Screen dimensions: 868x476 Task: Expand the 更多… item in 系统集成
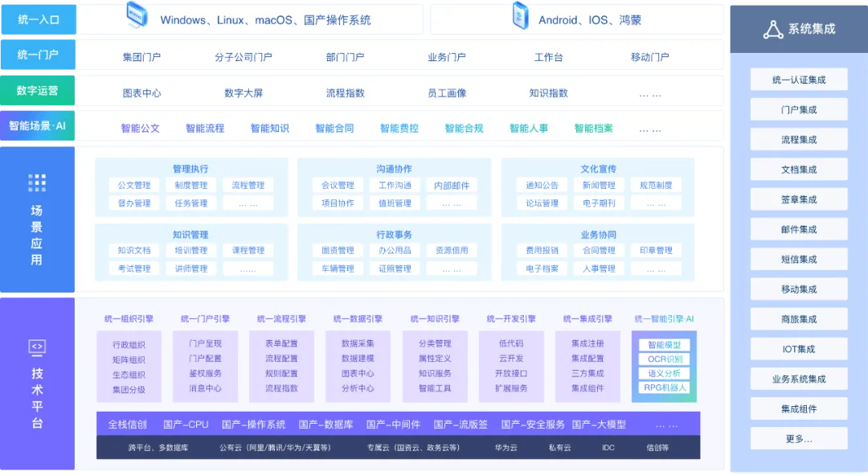(798, 439)
